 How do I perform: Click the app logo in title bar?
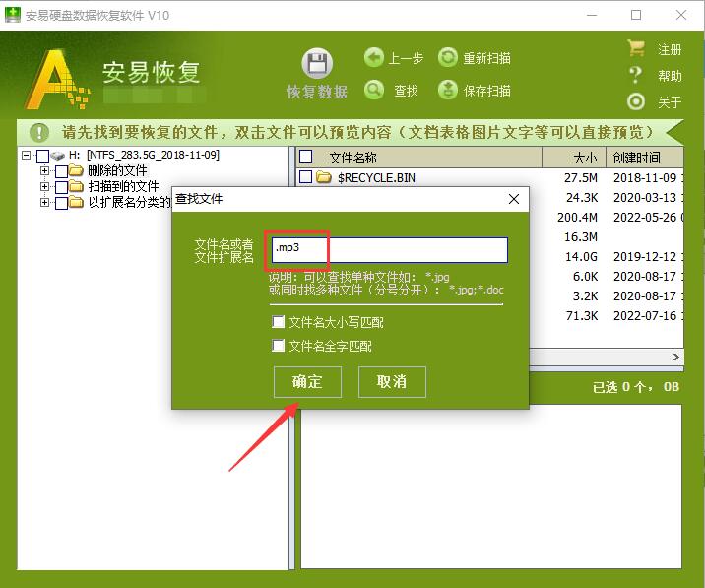click(x=13, y=15)
